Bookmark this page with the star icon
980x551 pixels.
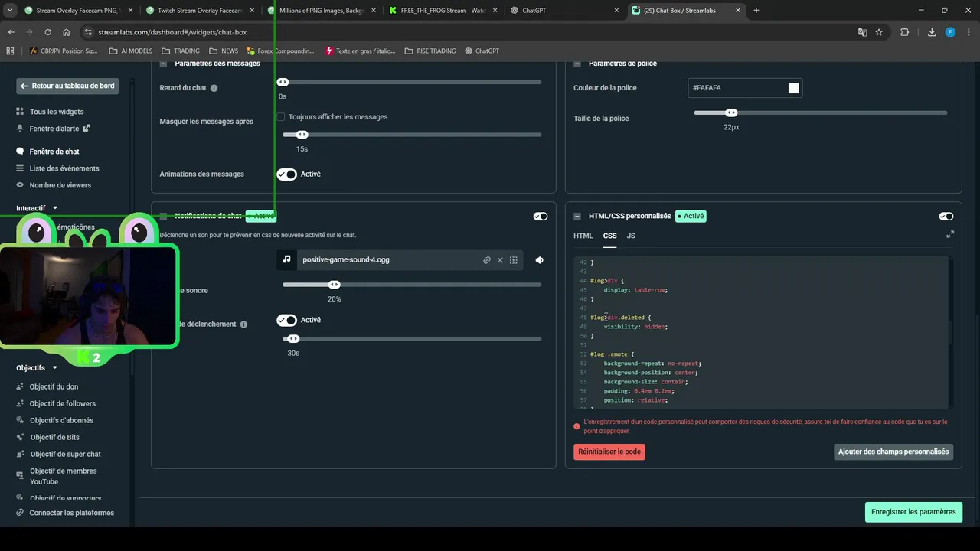[879, 32]
